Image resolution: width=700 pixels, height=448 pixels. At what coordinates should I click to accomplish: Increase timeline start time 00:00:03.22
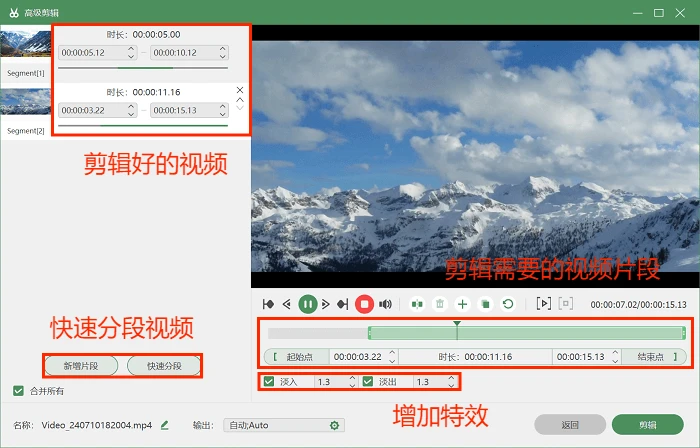[x=392, y=353]
